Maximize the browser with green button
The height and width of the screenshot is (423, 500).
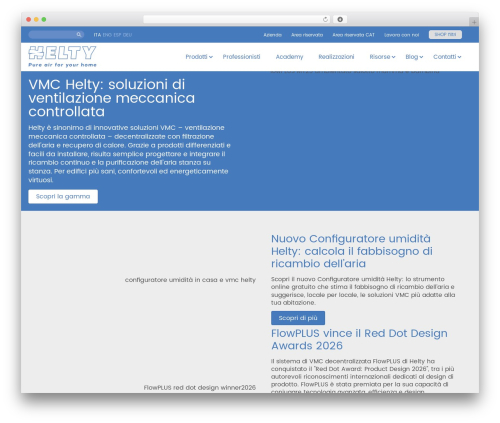click(44, 20)
